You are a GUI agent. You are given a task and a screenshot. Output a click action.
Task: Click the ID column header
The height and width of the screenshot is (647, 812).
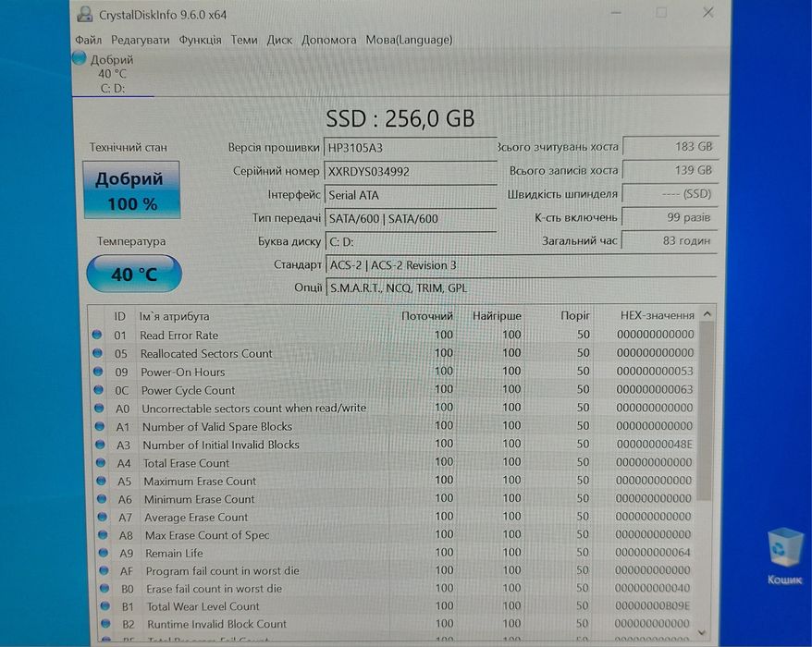point(119,316)
